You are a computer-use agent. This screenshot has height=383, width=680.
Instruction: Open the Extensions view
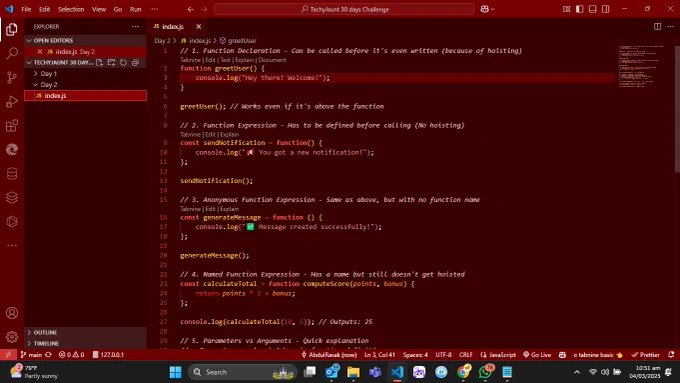[12, 126]
